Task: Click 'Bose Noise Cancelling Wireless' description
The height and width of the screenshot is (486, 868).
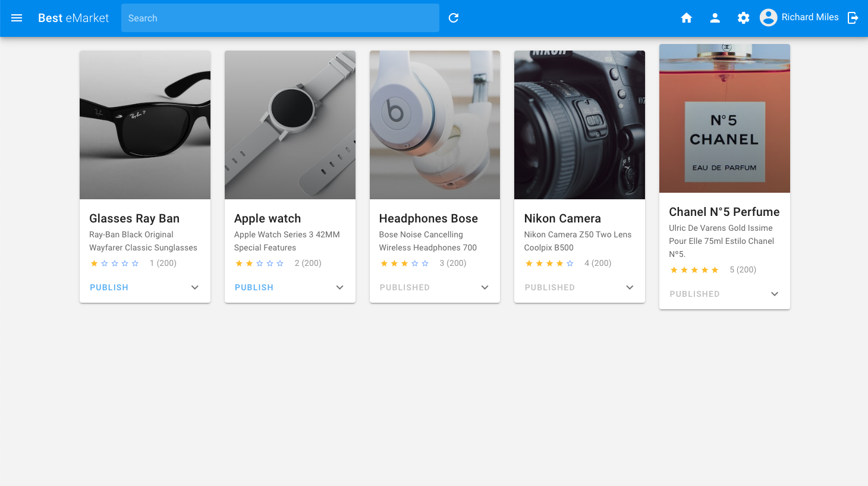Action: click(x=428, y=241)
